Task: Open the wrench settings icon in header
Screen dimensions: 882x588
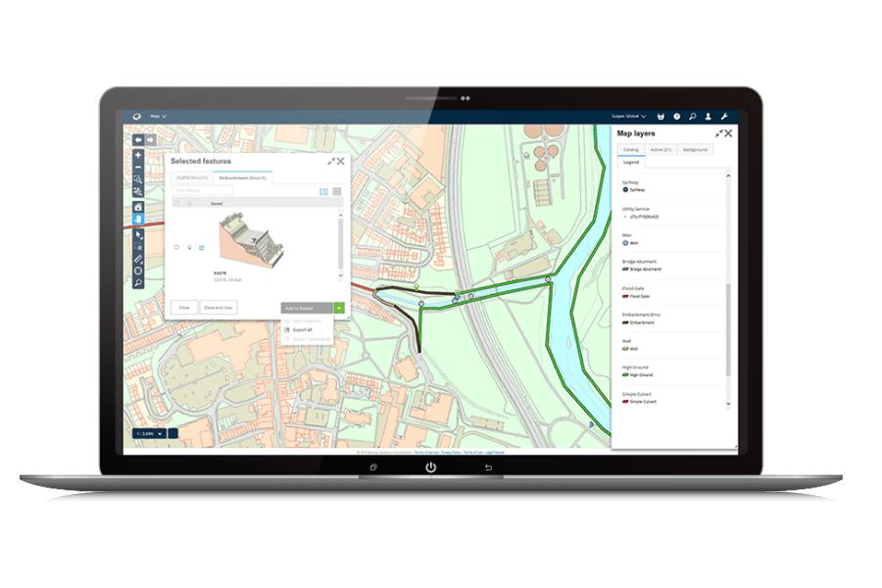Action: [724, 116]
